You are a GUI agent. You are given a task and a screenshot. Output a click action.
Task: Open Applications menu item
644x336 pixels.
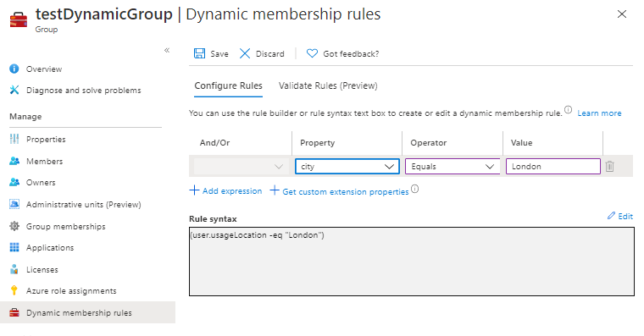coord(50,248)
